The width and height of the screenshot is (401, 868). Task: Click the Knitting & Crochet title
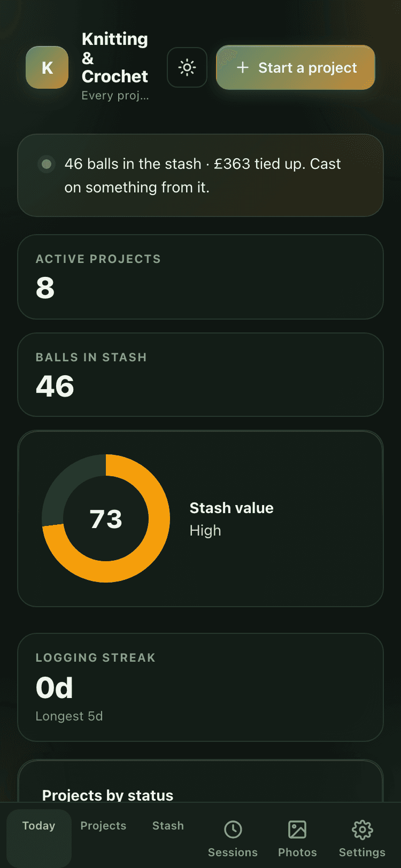pos(115,58)
